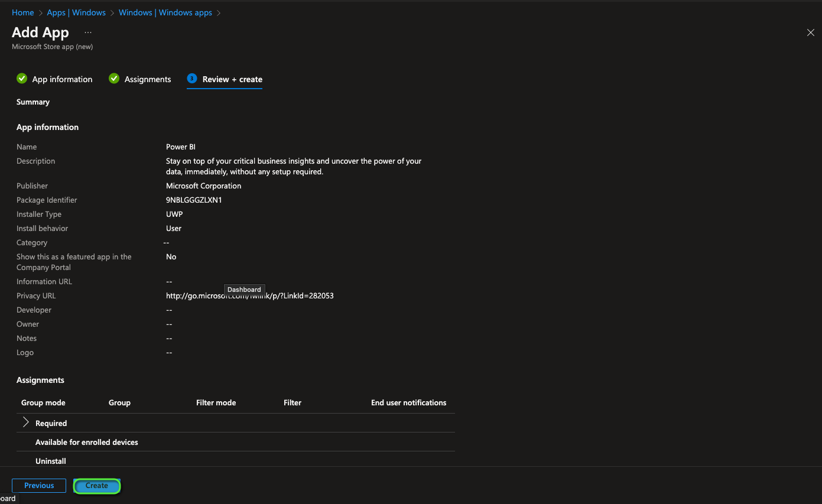This screenshot has width=822, height=504.
Task: Open the ellipsis menu next to Add App
Action: point(87,32)
